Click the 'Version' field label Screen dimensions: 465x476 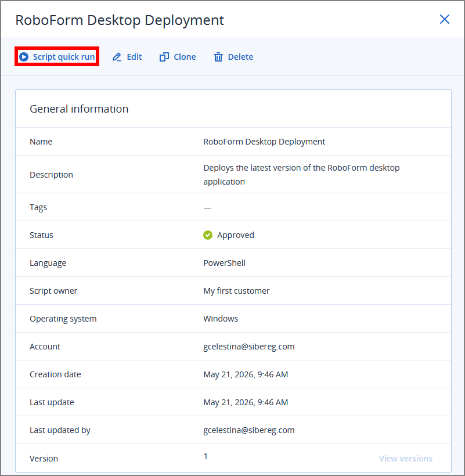[44, 459]
